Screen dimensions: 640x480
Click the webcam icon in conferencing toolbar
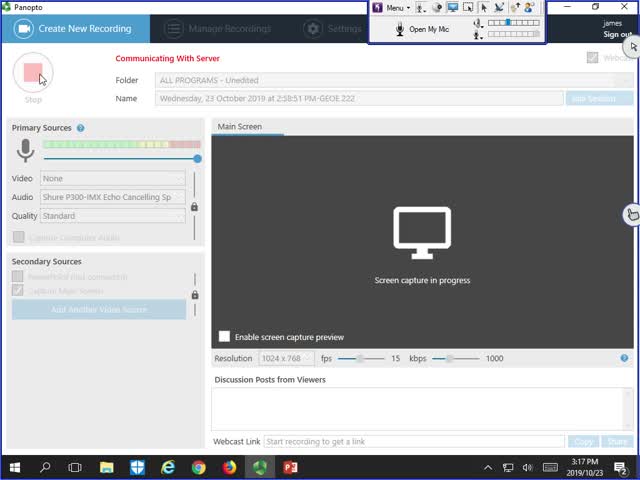pos(437,8)
